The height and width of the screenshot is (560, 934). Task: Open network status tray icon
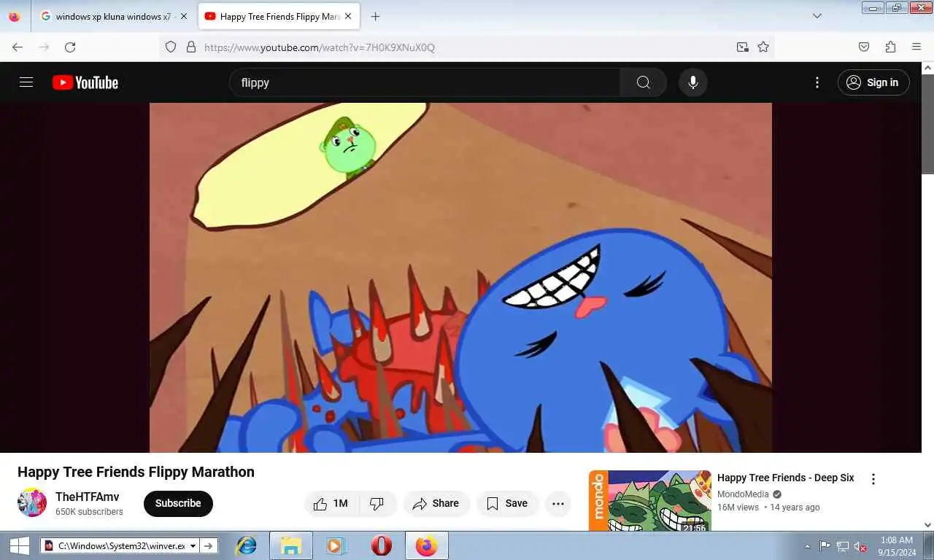click(843, 546)
